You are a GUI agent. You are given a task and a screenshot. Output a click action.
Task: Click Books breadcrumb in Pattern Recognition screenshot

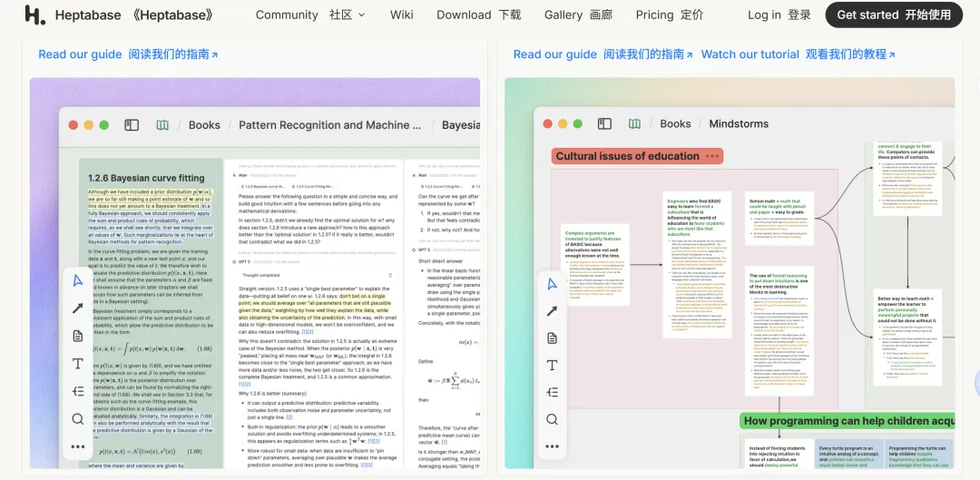(204, 125)
